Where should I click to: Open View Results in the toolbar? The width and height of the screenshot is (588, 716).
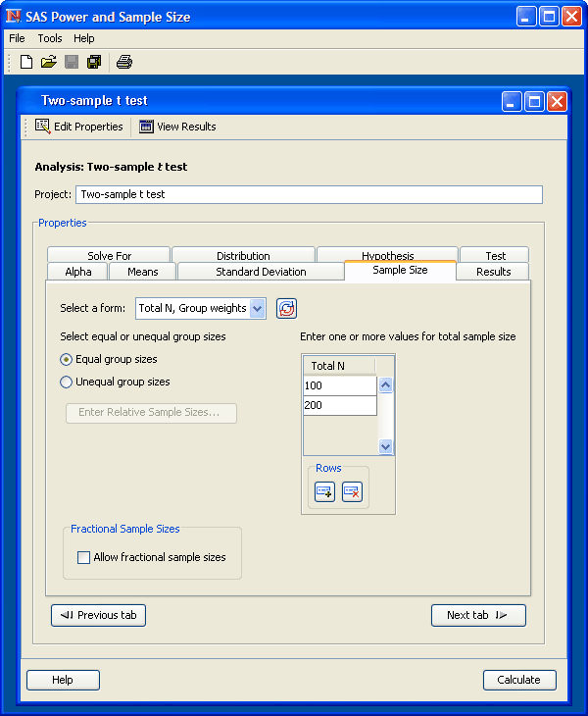[177, 127]
